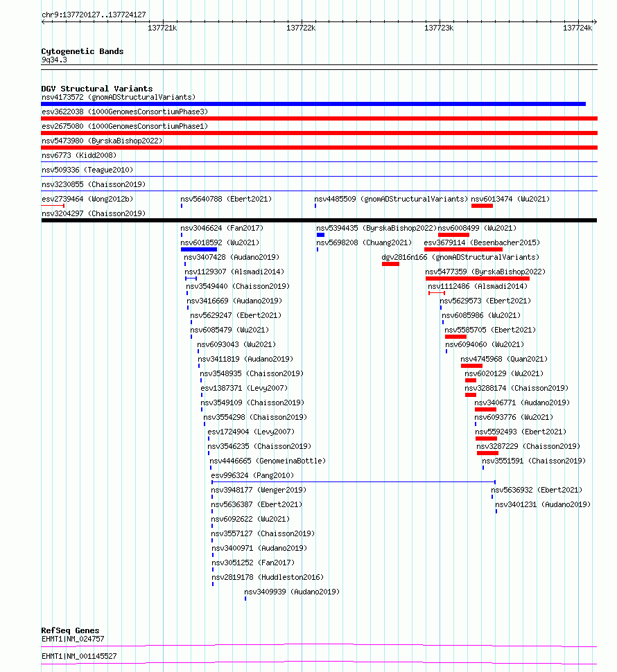Viewport: 617px width, 672px height.
Task: Click nsv3554298 Chaisson2019 label
Action: (255, 418)
